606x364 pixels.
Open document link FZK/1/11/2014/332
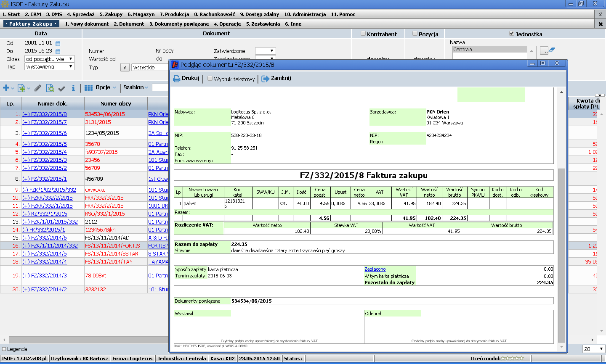(50, 246)
